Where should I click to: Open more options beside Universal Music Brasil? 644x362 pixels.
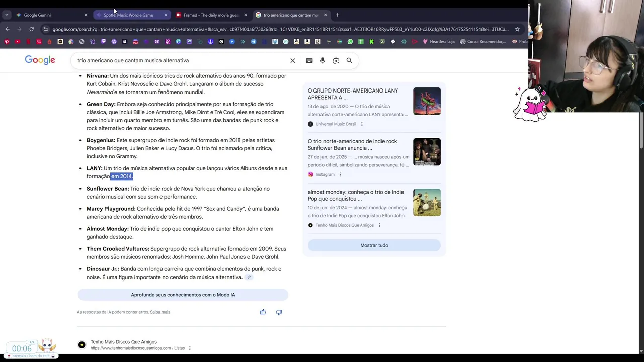click(x=362, y=124)
